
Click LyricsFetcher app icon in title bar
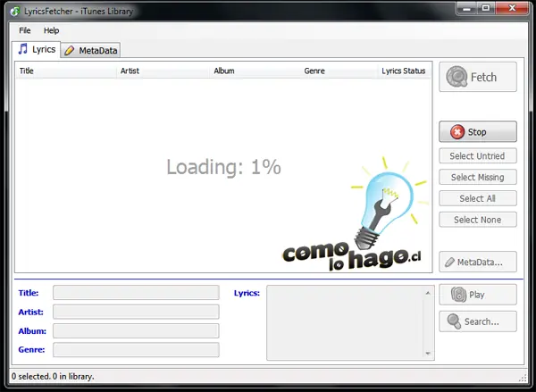15,12
